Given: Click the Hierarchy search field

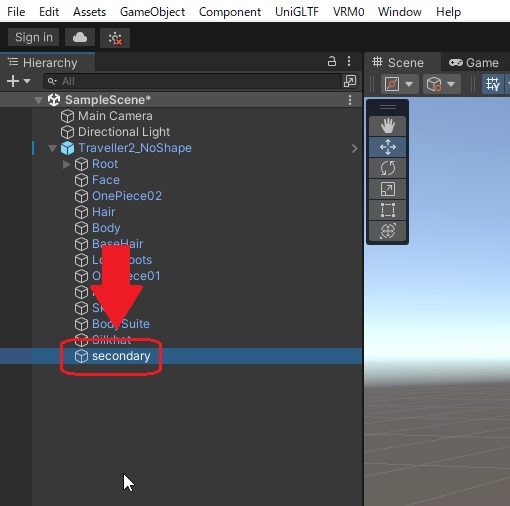Looking at the screenshot, I should pos(193,81).
